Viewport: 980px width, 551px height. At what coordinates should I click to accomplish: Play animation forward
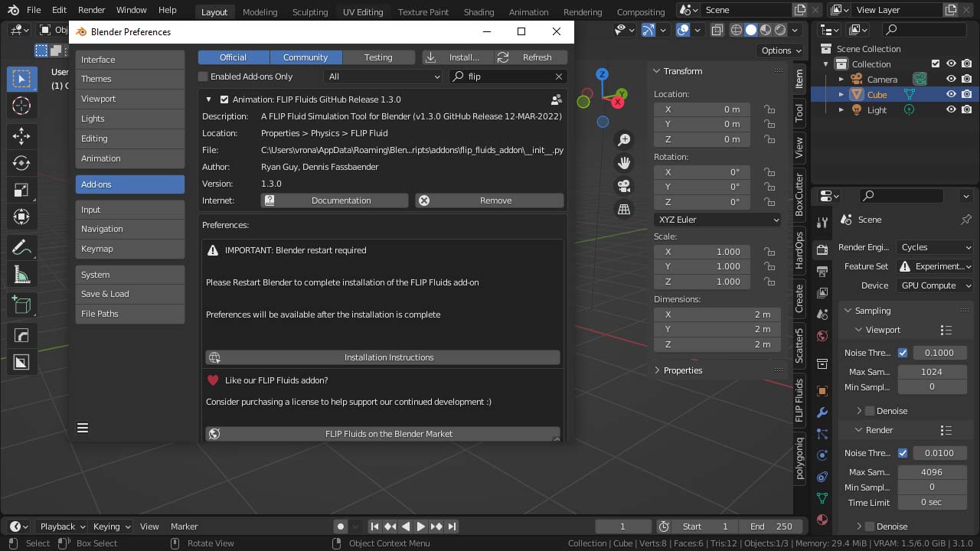pos(421,527)
